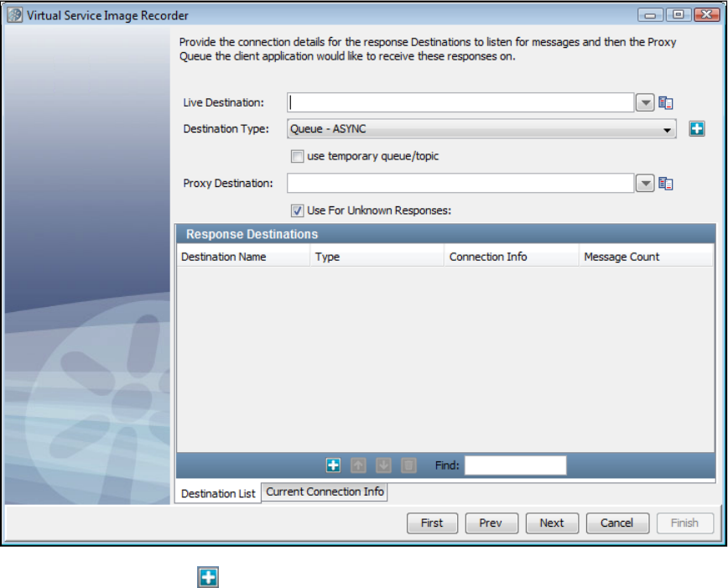
Task: Click the Destination Name column header
Action: point(243,257)
